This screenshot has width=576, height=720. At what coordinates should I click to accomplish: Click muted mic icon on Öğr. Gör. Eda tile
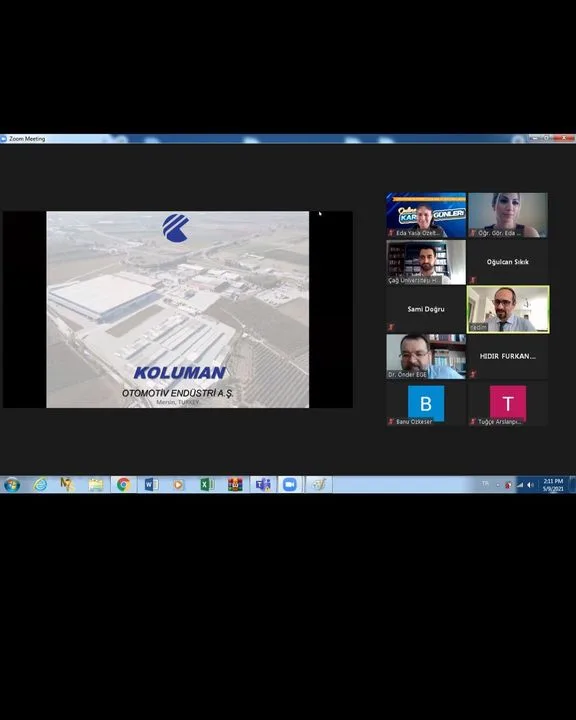[x=473, y=233]
